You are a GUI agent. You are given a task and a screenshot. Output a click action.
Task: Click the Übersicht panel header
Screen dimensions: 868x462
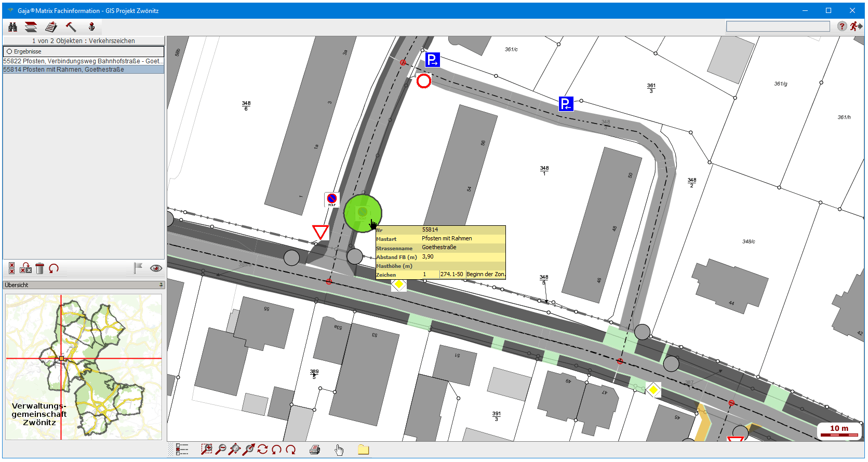[x=78, y=285]
